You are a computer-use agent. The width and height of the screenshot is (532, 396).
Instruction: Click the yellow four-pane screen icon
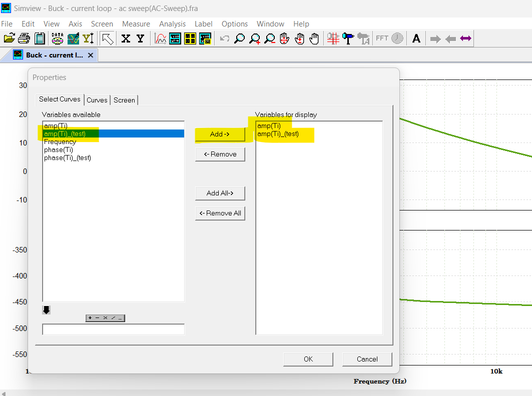190,38
